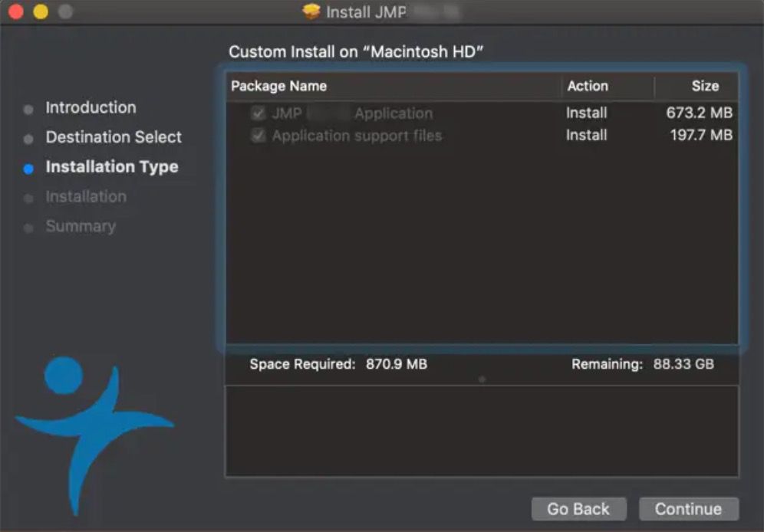
Task: Click the Action column header
Action: click(x=588, y=86)
